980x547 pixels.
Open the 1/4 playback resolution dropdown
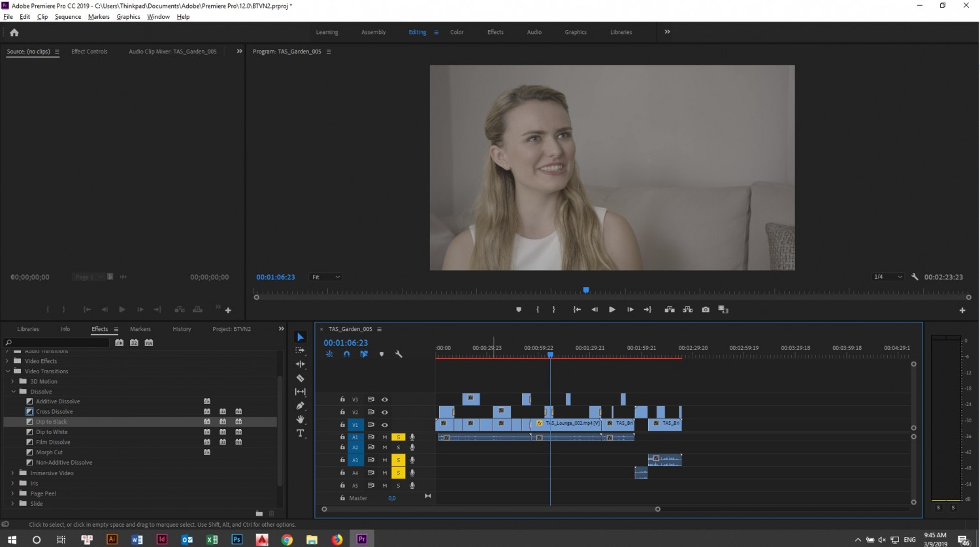point(888,277)
